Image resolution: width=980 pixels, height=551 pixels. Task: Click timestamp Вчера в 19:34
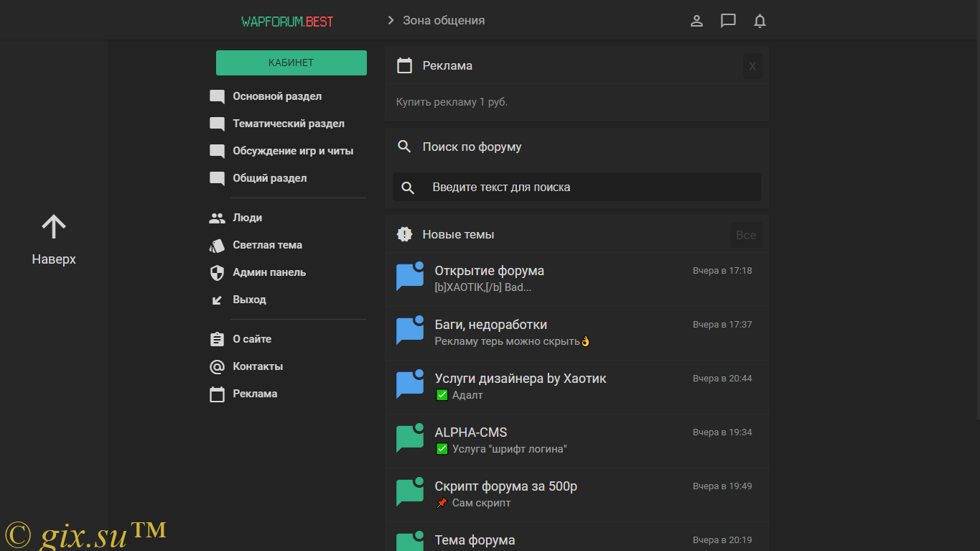(x=722, y=432)
